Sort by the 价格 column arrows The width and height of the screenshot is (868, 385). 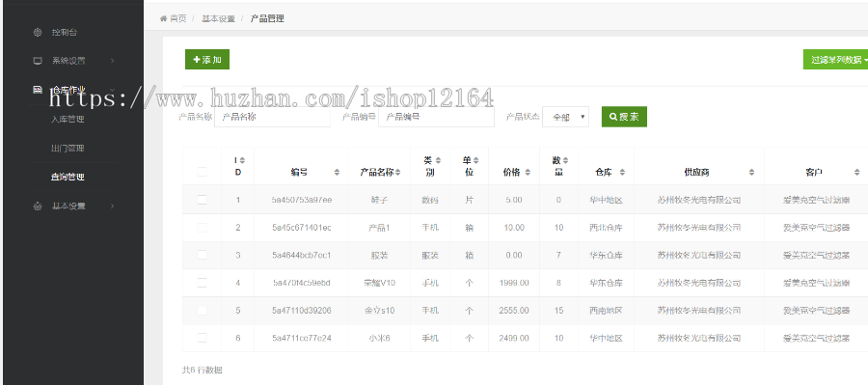(x=528, y=173)
